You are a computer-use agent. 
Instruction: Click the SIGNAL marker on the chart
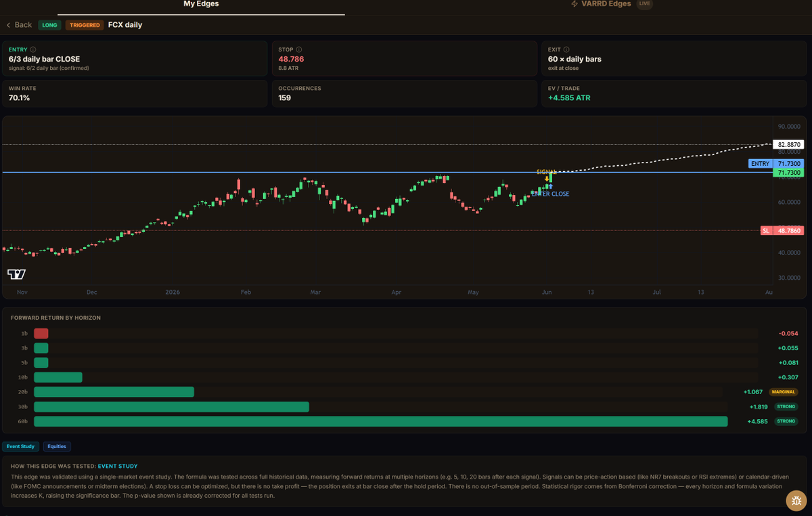[x=547, y=172]
